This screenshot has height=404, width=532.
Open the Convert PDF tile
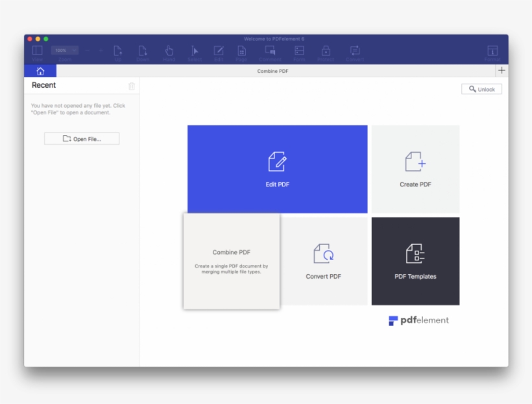tap(323, 261)
